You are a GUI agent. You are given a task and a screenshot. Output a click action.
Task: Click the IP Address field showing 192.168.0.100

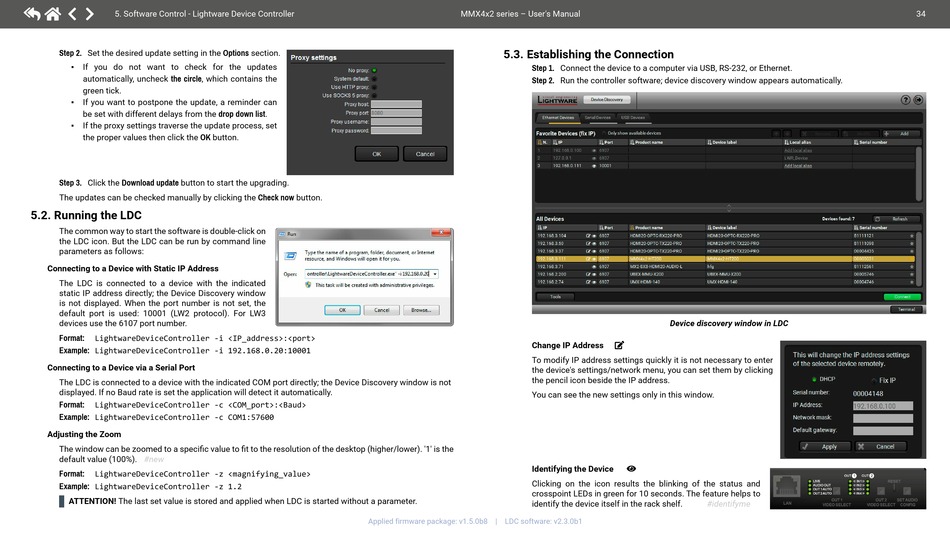(883, 406)
